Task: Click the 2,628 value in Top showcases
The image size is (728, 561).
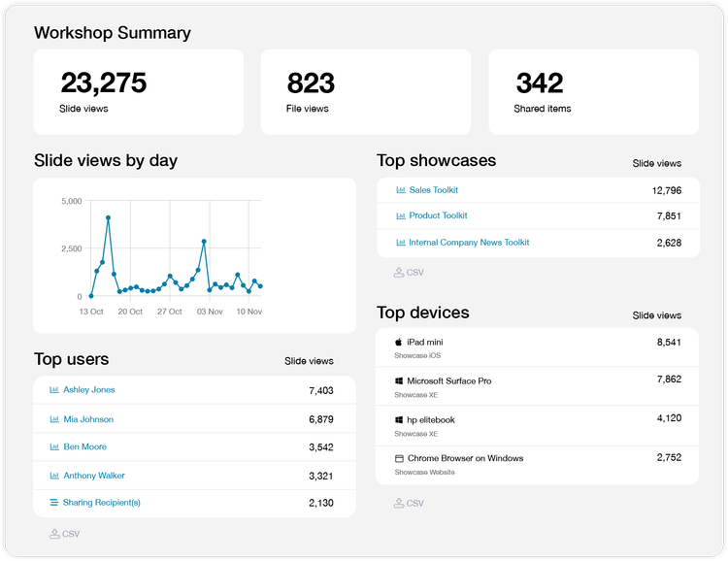Action: click(x=669, y=243)
